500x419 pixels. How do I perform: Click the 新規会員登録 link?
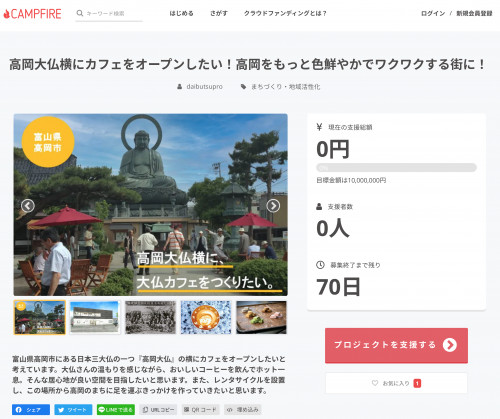(x=474, y=13)
